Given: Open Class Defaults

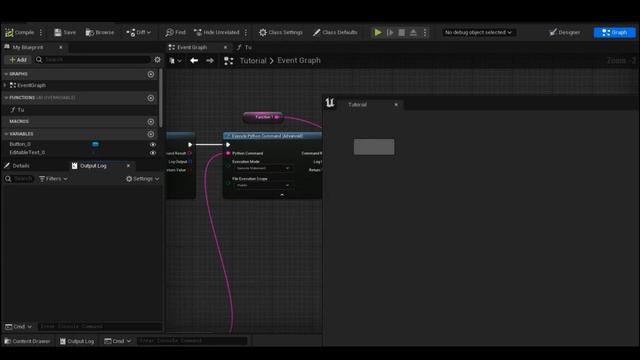Looking at the screenshot, I should click(x=335, y=32).
